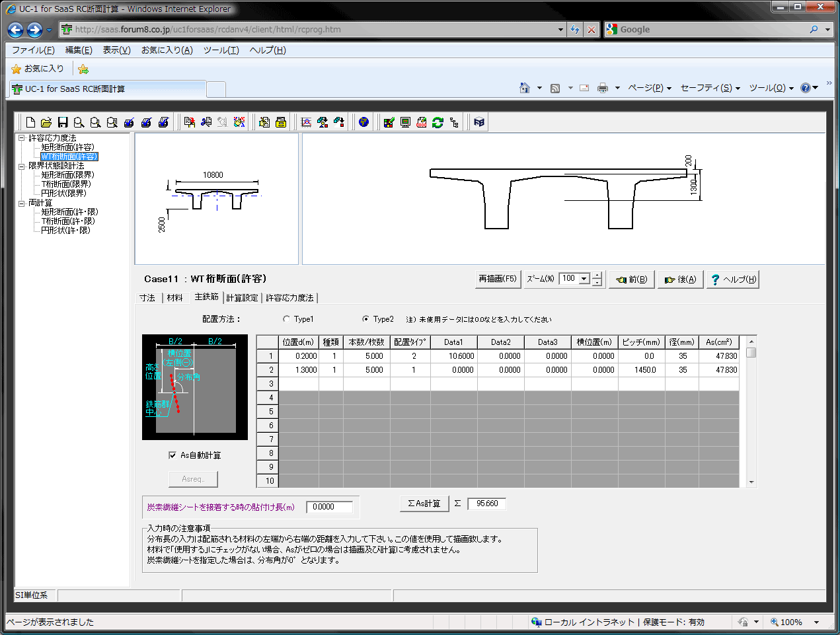Open the 表示(V) menu

click(x=116, y=50)
